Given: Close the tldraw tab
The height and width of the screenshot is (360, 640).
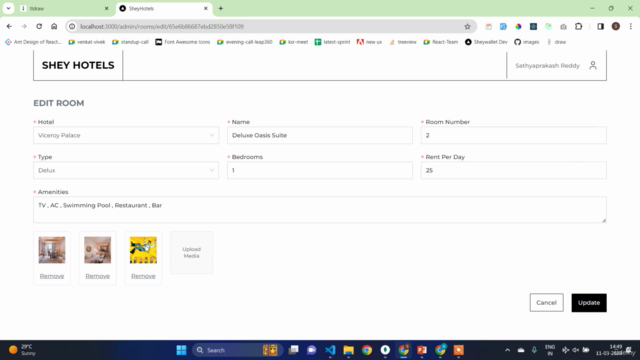Looking at the screenshot, I should click(107, 8).
